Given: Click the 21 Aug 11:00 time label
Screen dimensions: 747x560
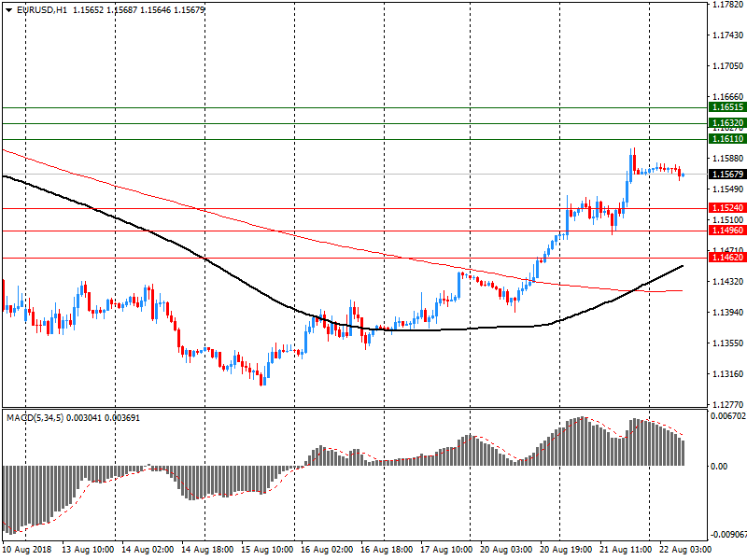Looking at the screenshot, I should pos(626,550).
